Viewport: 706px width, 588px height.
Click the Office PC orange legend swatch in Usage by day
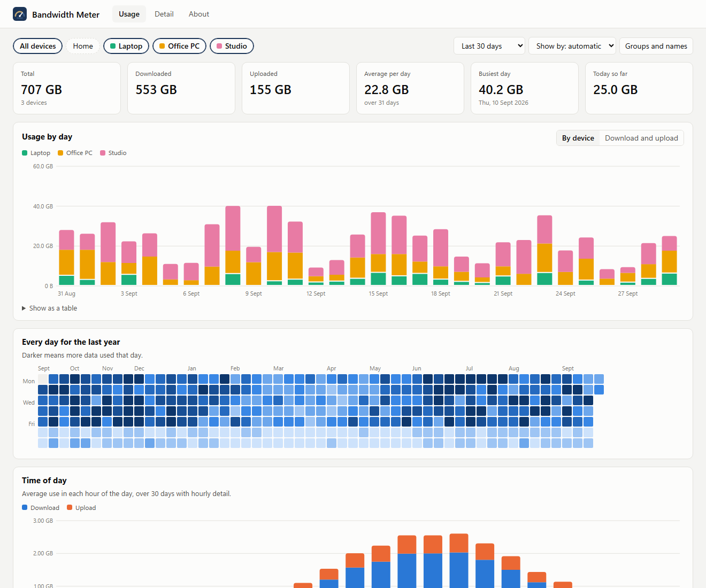(60, 153)
